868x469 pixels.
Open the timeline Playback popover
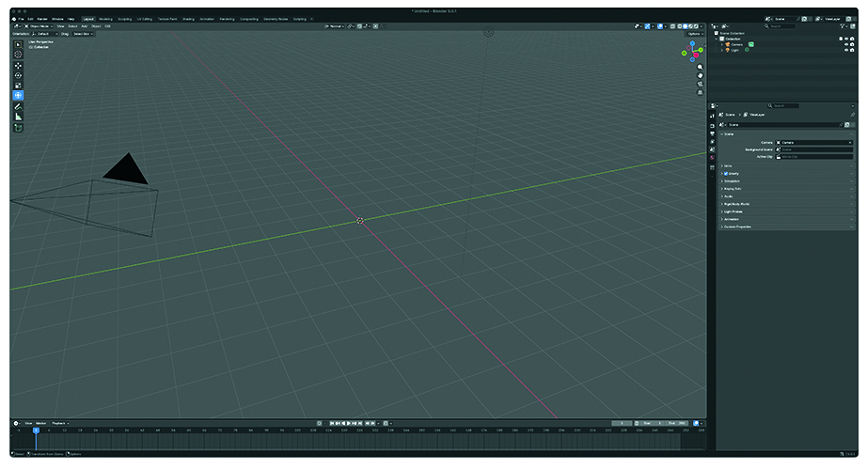click(59, 423)
